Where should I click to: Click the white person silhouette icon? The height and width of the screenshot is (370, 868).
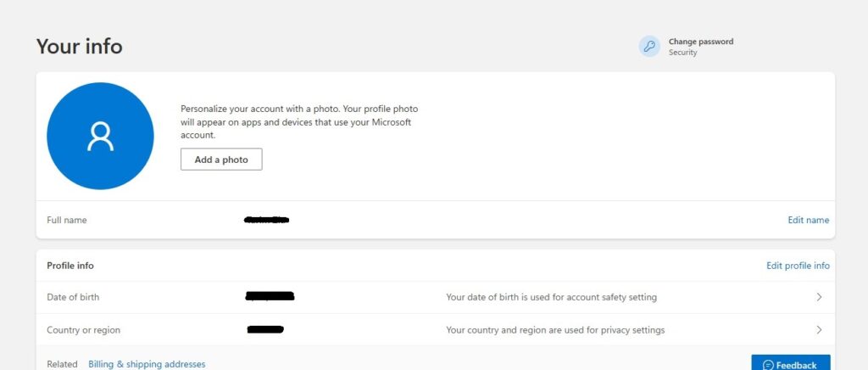point(100,136)
